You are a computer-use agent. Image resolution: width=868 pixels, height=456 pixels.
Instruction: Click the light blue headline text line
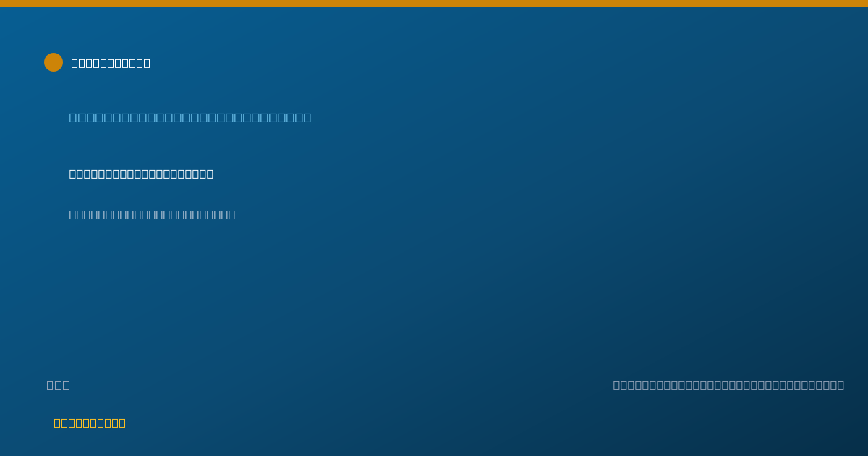(190, 117)
